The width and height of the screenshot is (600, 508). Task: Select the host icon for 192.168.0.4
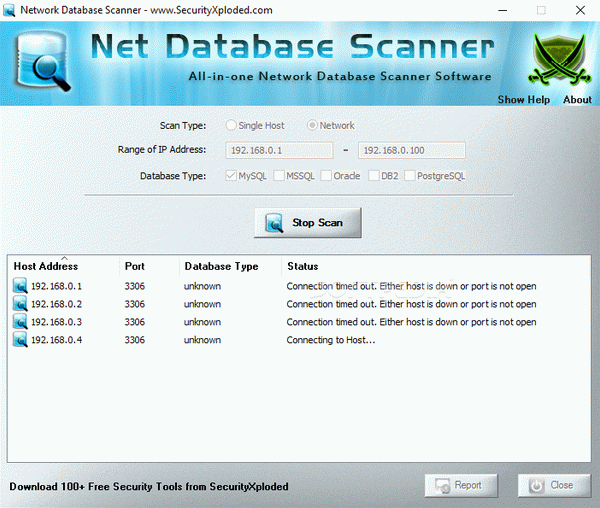(x=20, y=340)
